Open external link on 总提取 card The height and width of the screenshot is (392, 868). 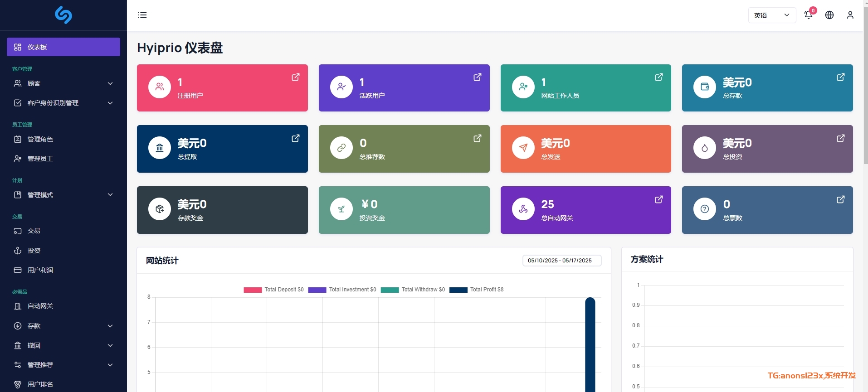(x=296, y=138)
